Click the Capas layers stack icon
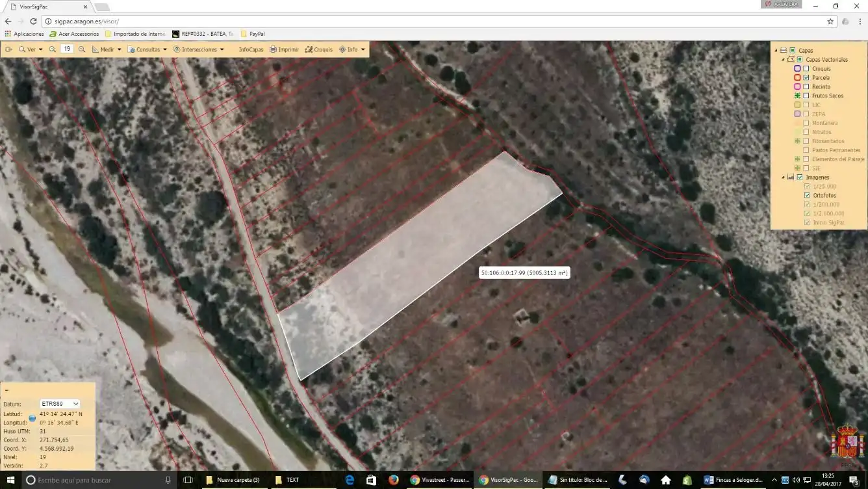The image size is (868, 489). (784, 50)
